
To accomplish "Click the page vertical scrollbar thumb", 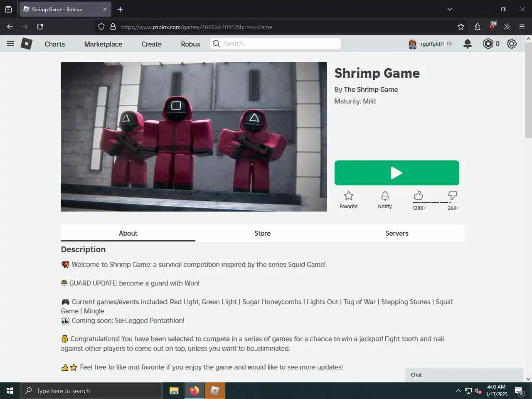I will point(528,90).
